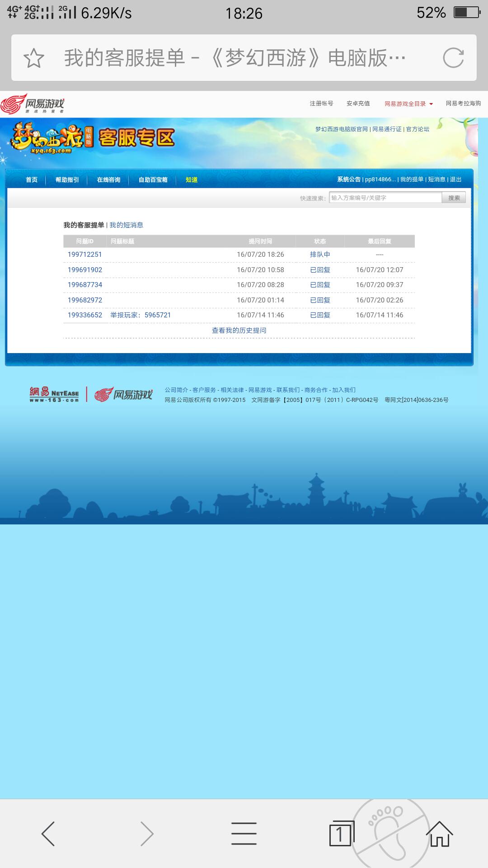Click the 退出 logout link
Image resolution: width=488 pixels, height=868 pixels.
456,179
